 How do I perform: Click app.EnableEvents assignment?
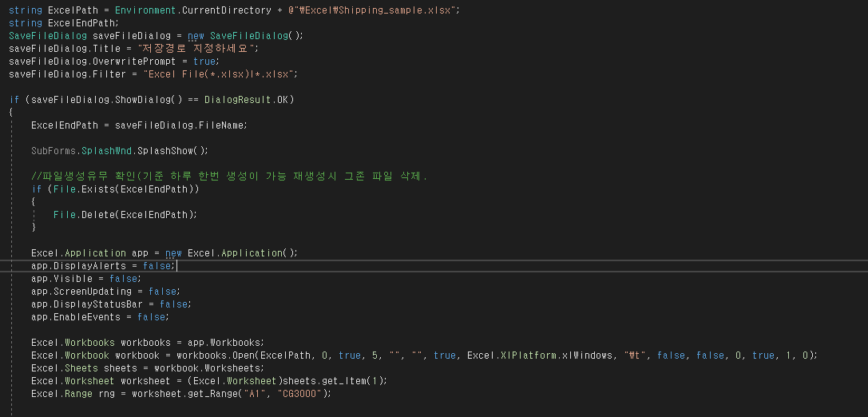click(x=100, y=317)
